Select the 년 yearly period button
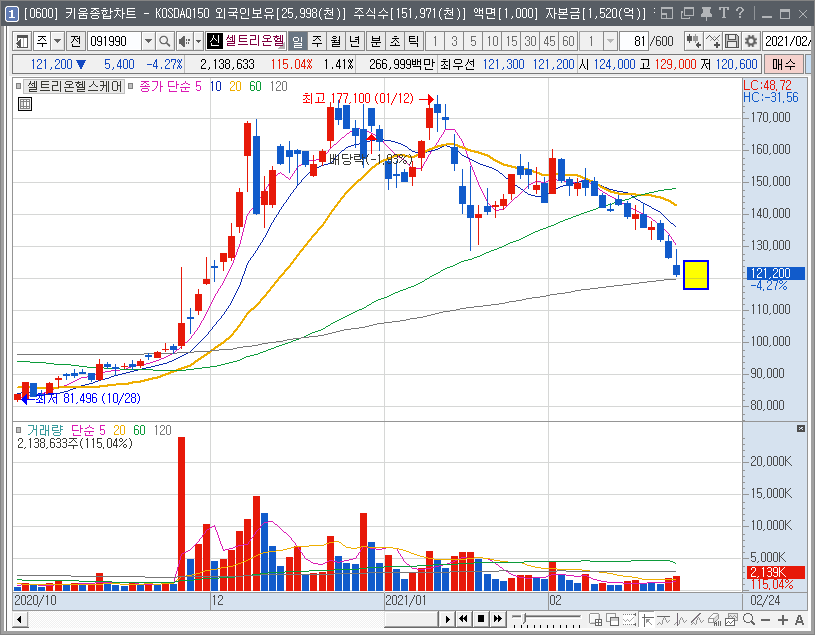Viewport: 815px width, 635px height. (354, 41)
